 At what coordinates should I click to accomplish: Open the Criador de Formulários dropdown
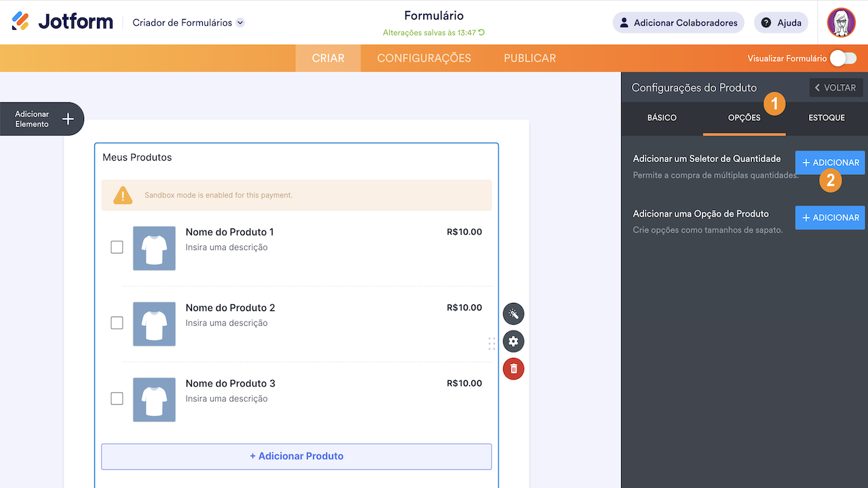coord(189,22)
